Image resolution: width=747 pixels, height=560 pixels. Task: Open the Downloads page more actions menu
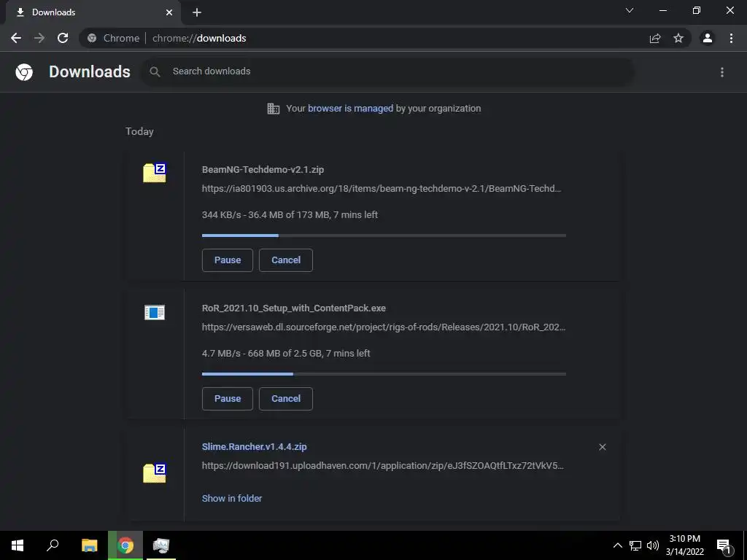(722, 72)
